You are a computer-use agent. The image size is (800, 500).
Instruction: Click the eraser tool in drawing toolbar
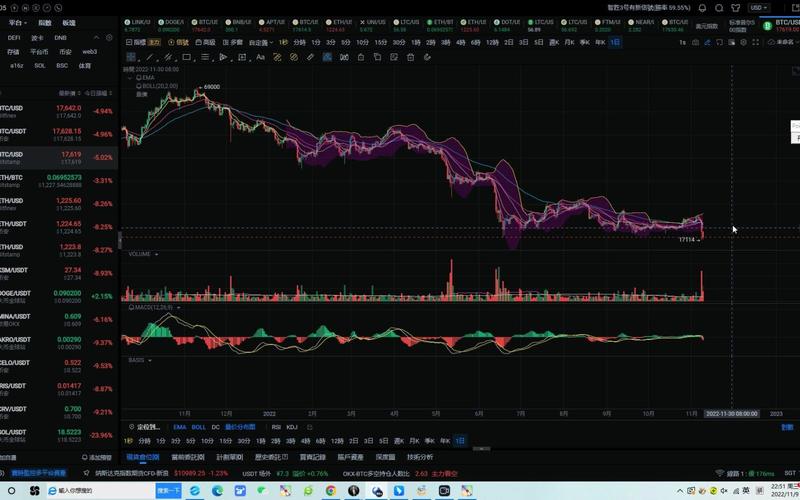coord(428,57)
